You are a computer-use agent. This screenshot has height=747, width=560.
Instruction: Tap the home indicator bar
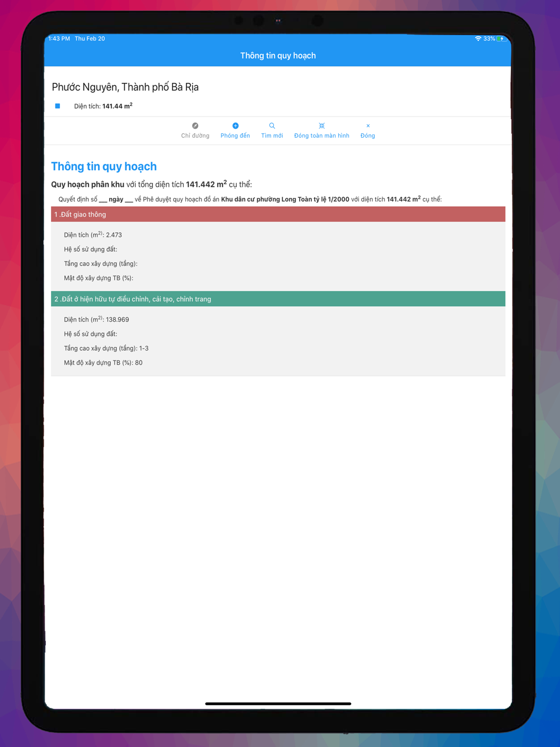pyautogui.click(x=278, y=703)
